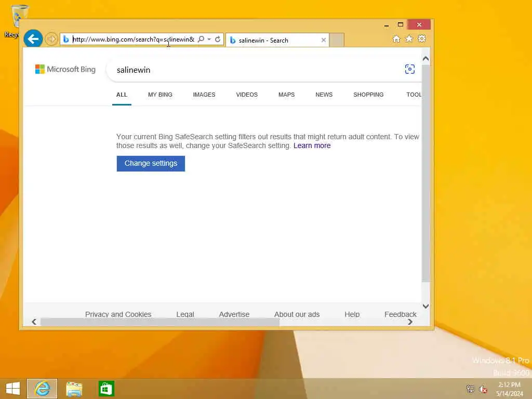Screen dimensions: 532x399
Task: Click the vertical scrollbar thumb
Action: 426,173
